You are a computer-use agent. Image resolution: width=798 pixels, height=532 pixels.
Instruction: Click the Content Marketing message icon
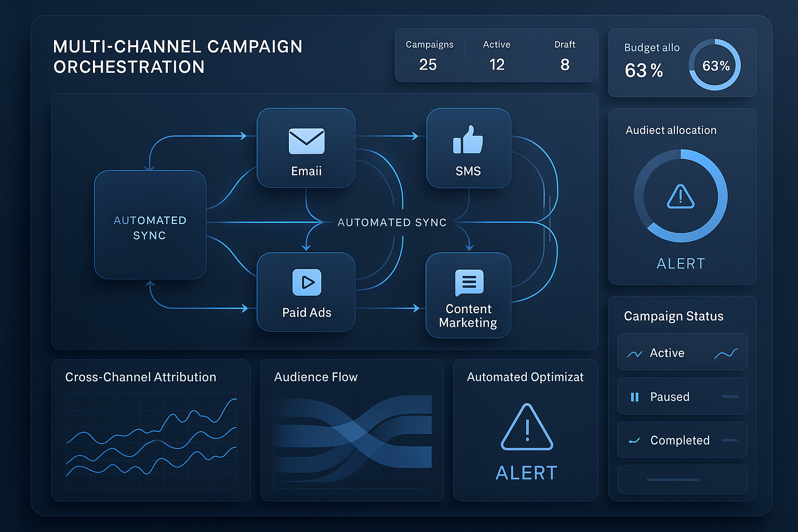(x=469, y=282)
